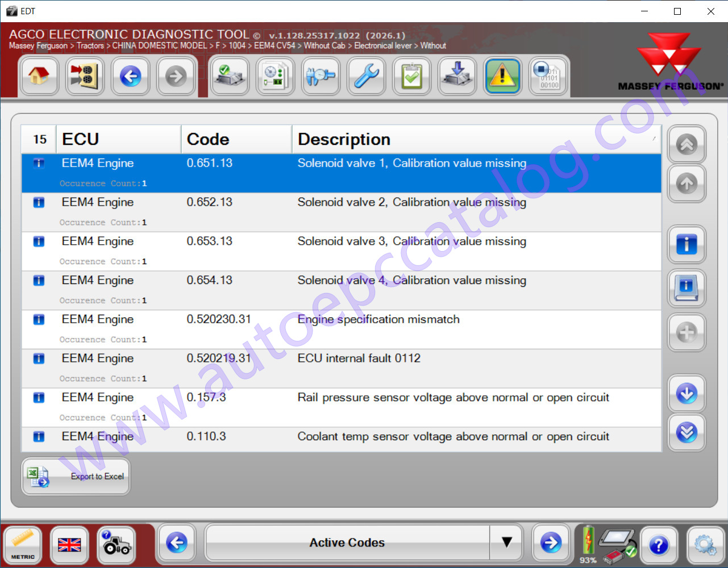Jump to bottom of list with double-down arrow
This screenshot has width=728, height=568.
[x=687, y=433]
